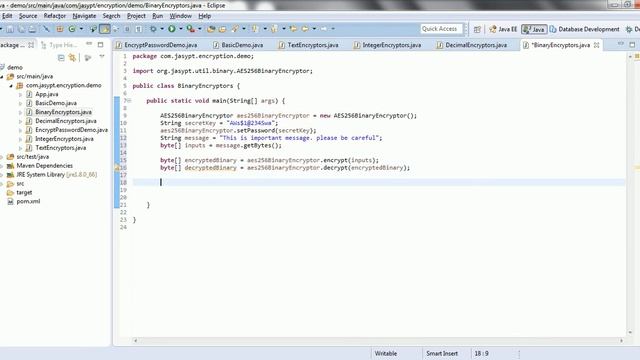Select App.java in Package Explorer

[47, 94]
